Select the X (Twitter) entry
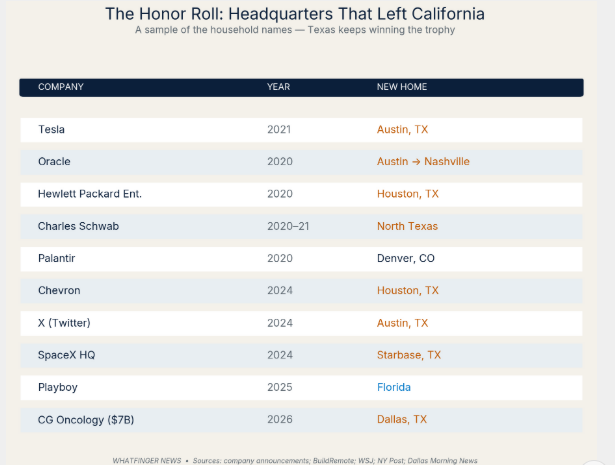 [x=64, y=323]
